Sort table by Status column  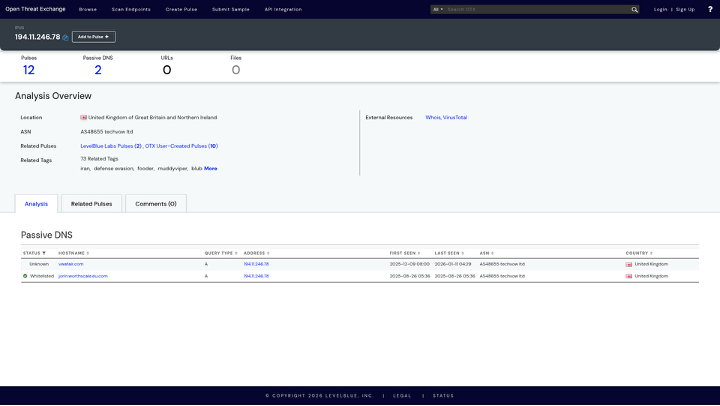(34, 253)
